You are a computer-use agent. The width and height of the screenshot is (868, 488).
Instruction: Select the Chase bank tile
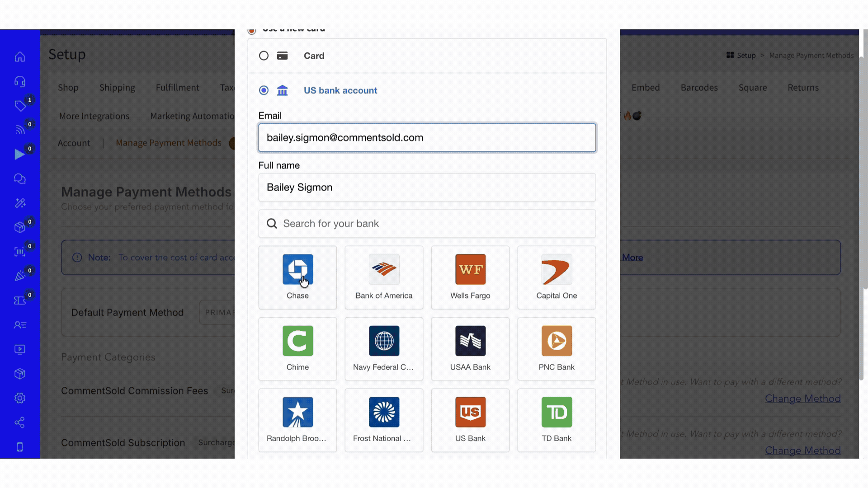[297, 277]
